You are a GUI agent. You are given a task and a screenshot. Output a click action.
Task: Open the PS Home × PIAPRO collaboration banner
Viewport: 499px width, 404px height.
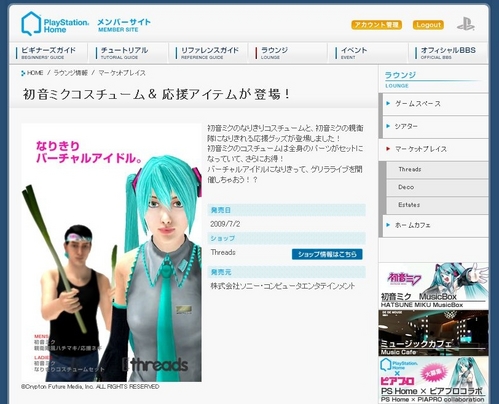pos(433,380)
